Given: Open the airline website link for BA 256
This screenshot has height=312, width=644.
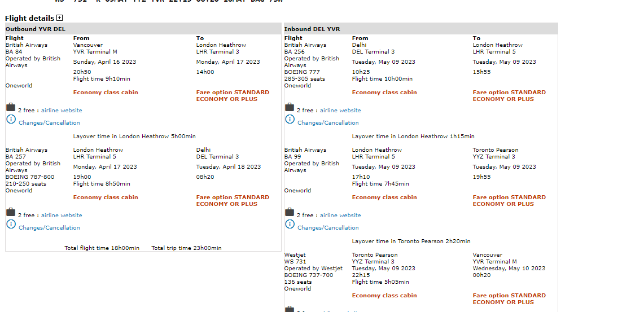Looking at the screenshot, I should point(340,111).
